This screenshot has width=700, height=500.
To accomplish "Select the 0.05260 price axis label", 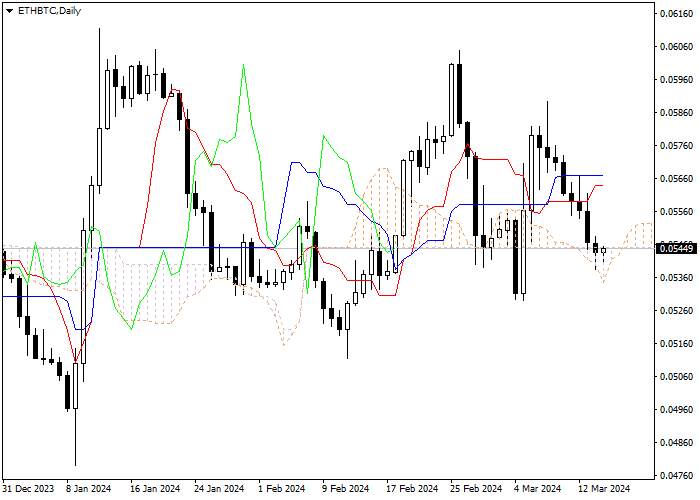I will click(x=677, y=311).
